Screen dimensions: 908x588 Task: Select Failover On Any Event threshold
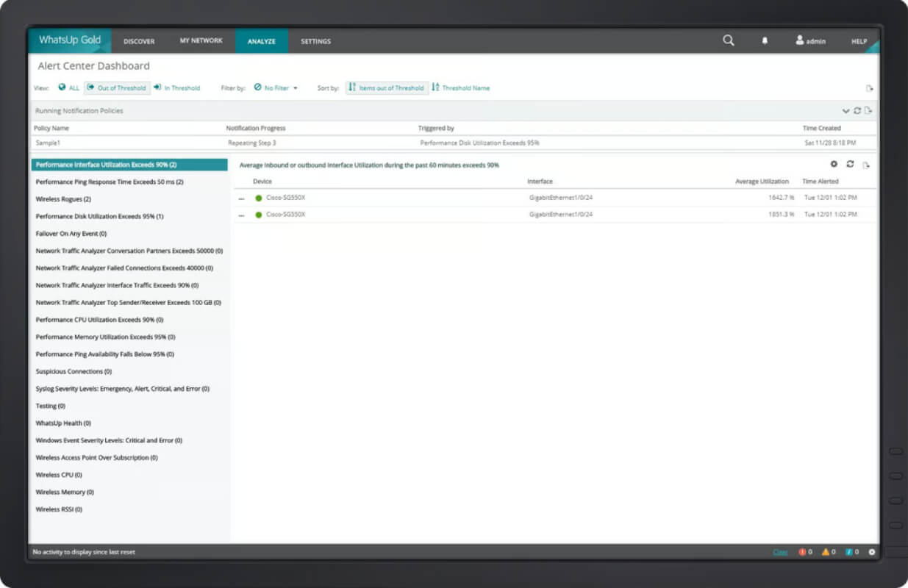[71, 234]
